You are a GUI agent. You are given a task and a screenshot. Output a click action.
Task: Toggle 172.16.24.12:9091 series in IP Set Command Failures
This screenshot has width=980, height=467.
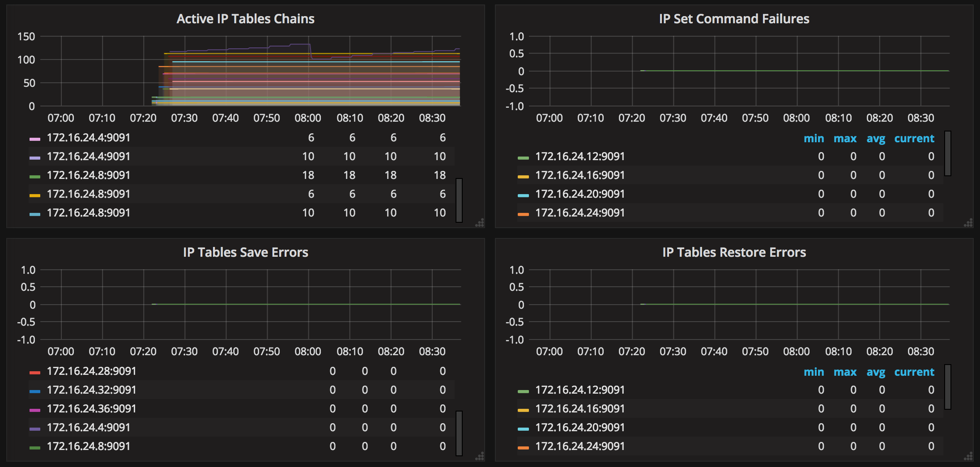tap(579, 157)
